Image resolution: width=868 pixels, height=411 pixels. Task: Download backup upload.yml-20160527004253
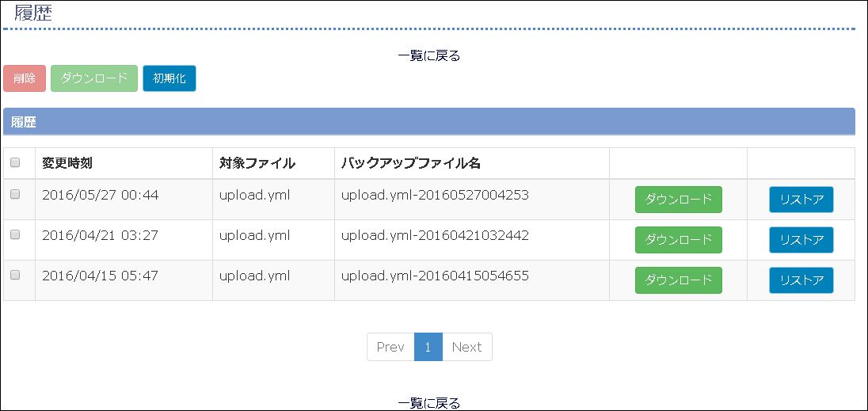point(679,200)
